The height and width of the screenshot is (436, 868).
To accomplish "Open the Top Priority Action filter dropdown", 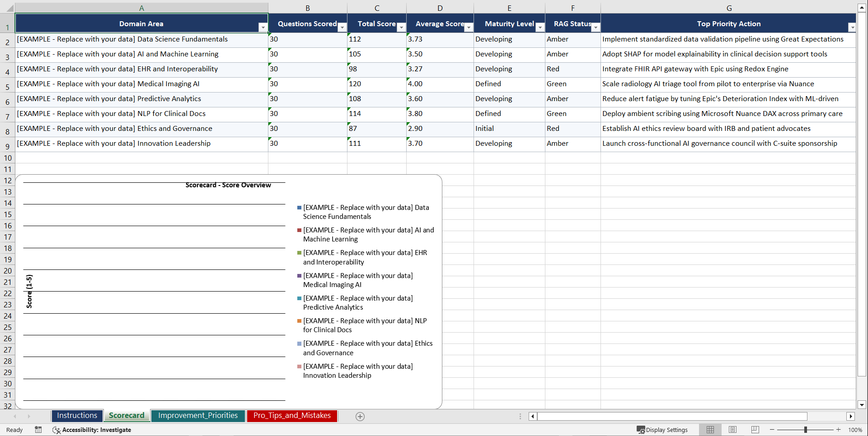I will (852, 28).
